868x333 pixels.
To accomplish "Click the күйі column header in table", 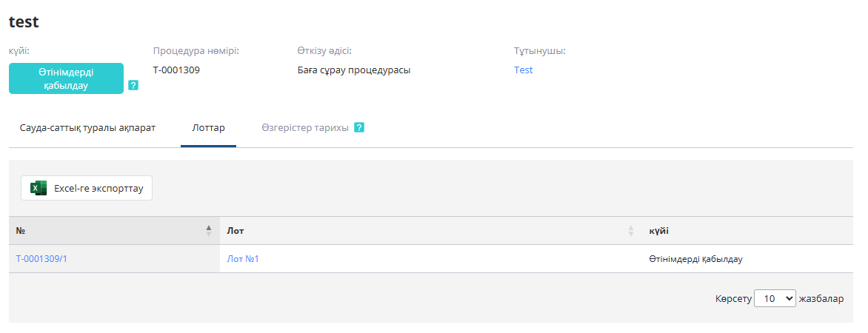I will pos(659,231).
